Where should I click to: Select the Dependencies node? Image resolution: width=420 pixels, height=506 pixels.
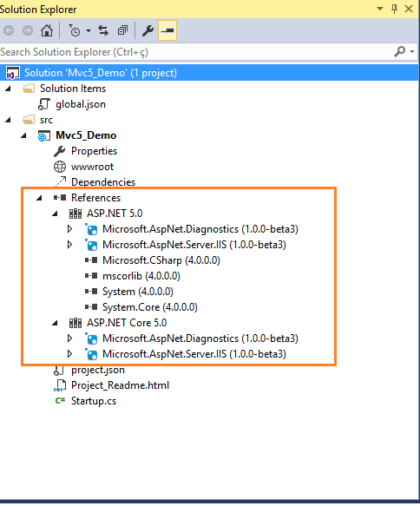tap(103, 182)
